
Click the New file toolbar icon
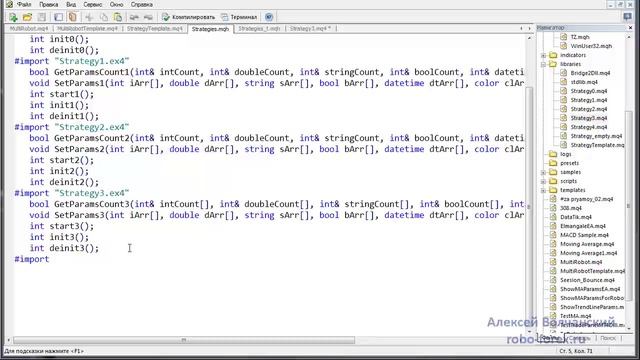click(x=13, y=17)
